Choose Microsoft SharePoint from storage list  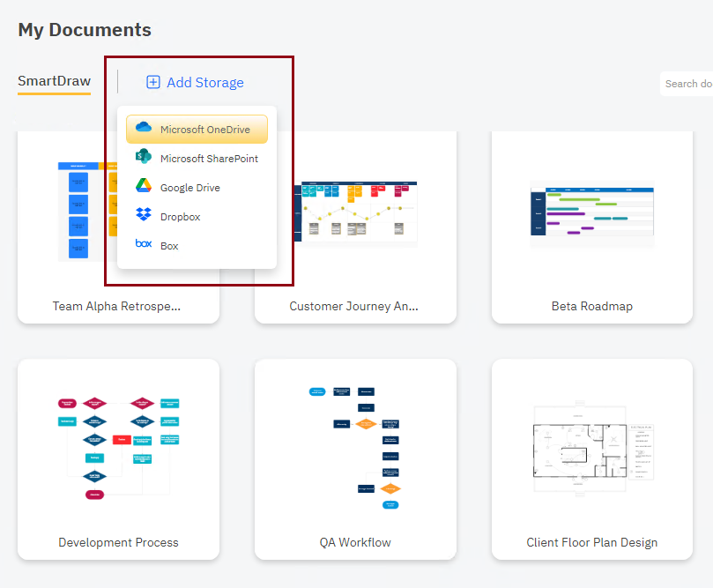[x=209, y=159]
